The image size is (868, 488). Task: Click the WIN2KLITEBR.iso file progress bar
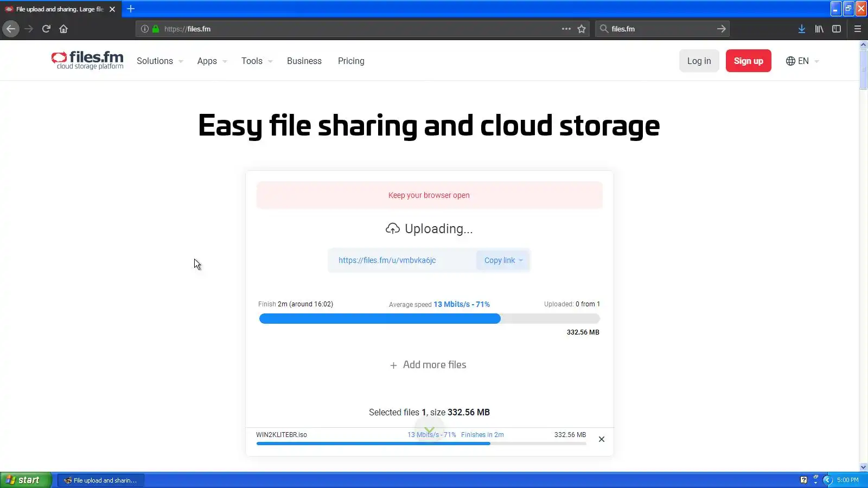click(x=421, y=444)
